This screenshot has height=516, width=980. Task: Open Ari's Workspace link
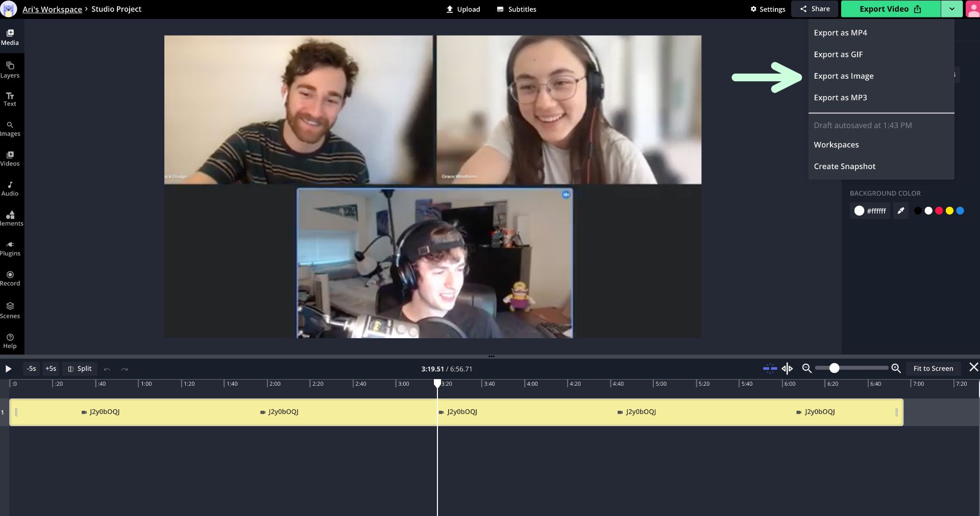click(x=52, y=9)
